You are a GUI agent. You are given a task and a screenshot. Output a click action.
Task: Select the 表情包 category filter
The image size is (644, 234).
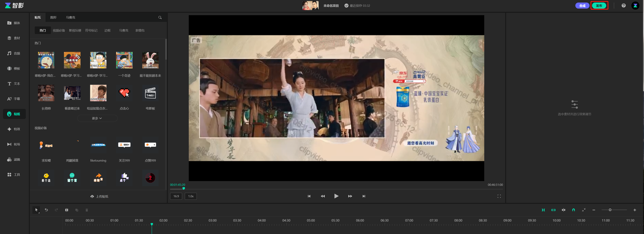[140, 30]
